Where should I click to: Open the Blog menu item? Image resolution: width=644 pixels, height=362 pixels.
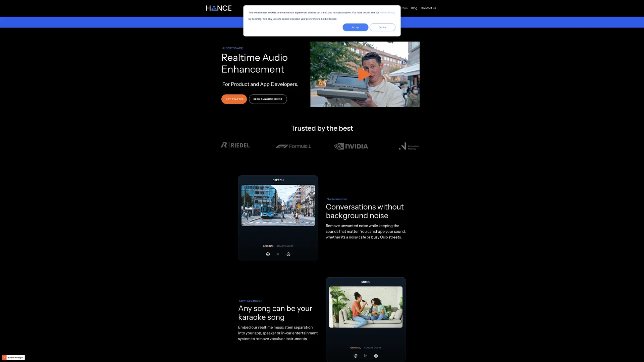[x=414, y=8]
